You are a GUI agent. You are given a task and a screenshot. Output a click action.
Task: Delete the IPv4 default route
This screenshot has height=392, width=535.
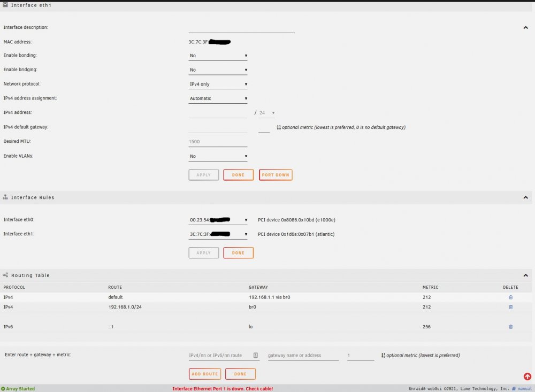510,297
